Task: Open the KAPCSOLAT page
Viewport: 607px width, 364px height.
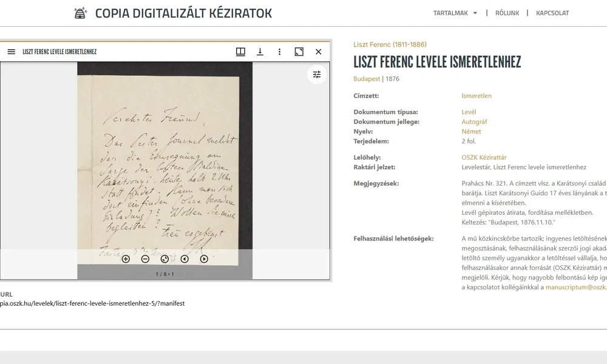Action: [x=552, y=13]
